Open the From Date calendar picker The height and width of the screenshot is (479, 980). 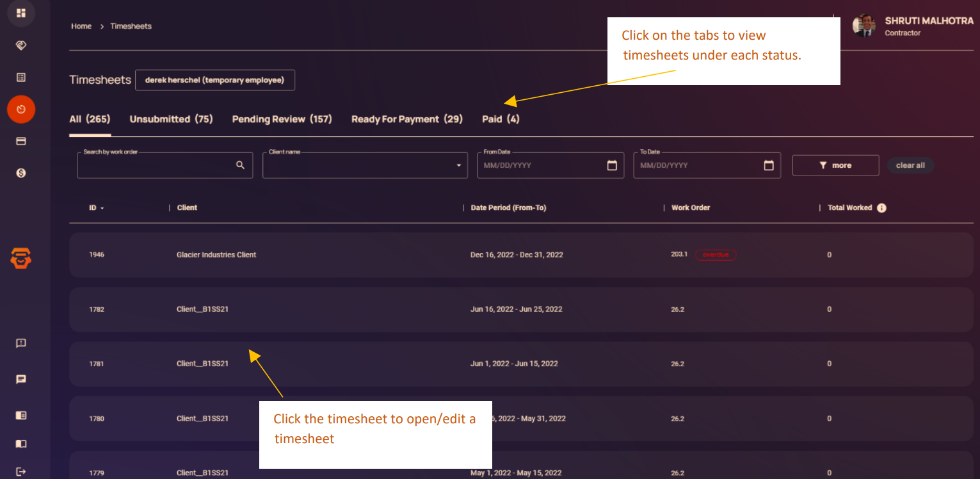(x=611, y=165)
